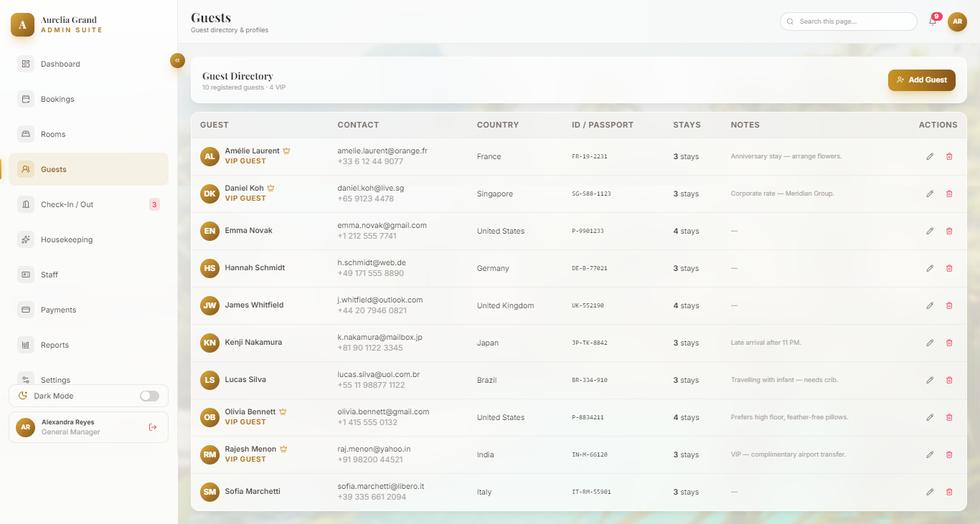Delete the Lucas Silva entry
Screen dimensions: 980x524
949,380
